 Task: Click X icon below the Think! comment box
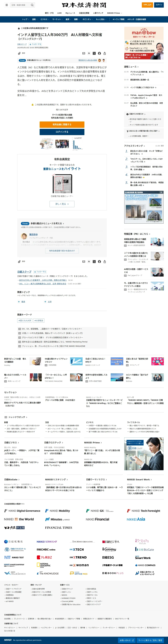(x=94, y=261)
